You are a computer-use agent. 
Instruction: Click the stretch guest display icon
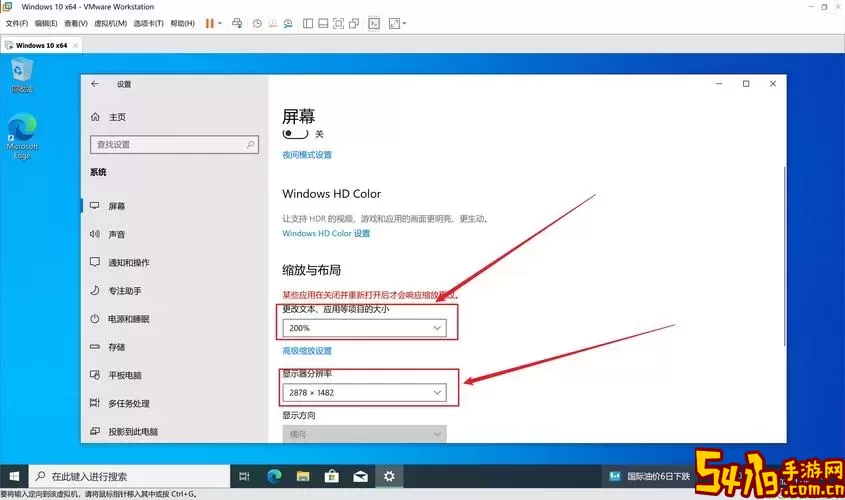394,23
